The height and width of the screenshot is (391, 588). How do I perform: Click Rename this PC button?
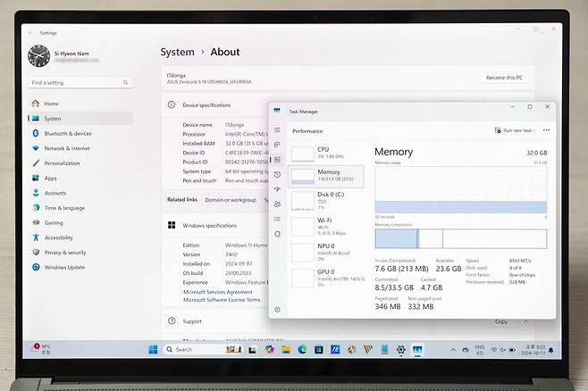tap(506, 78)
